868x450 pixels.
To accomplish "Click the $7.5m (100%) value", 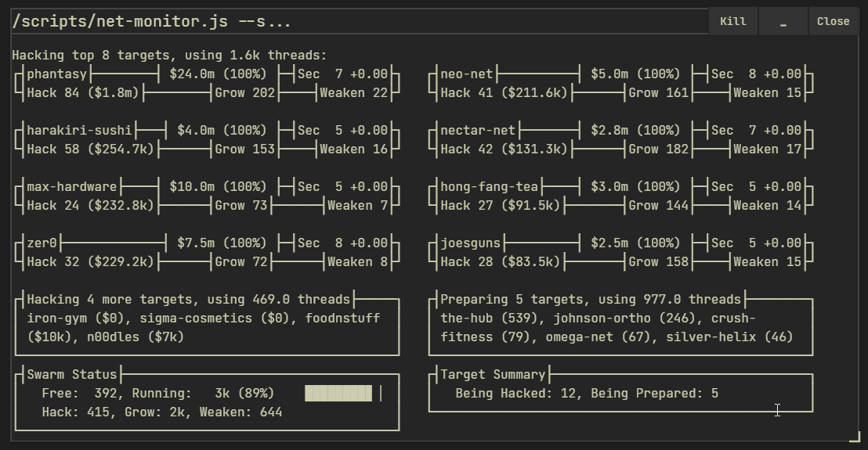I will (x=222, y=243).
